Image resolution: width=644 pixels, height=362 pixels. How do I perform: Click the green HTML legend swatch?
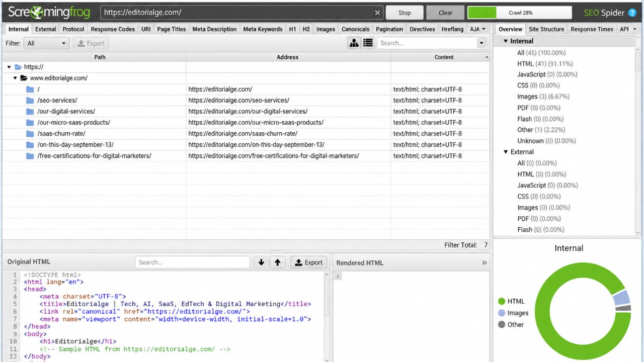pyautogui.click(x=501, y=301)
